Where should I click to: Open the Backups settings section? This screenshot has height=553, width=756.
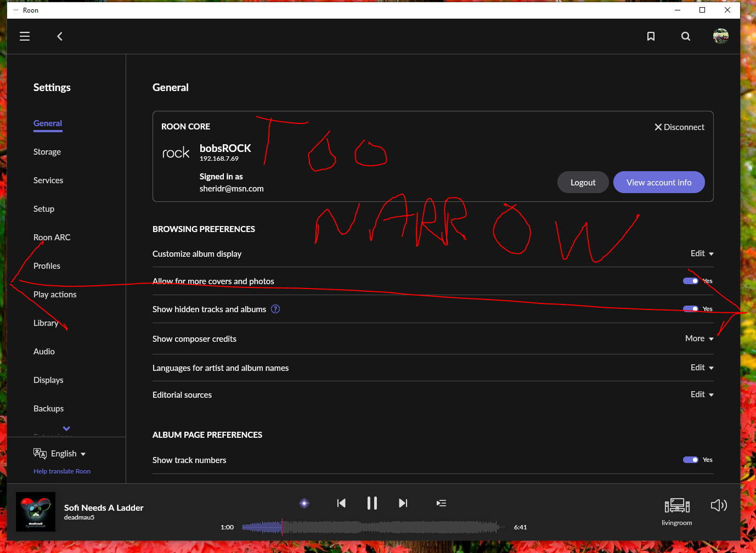point(48,409)
